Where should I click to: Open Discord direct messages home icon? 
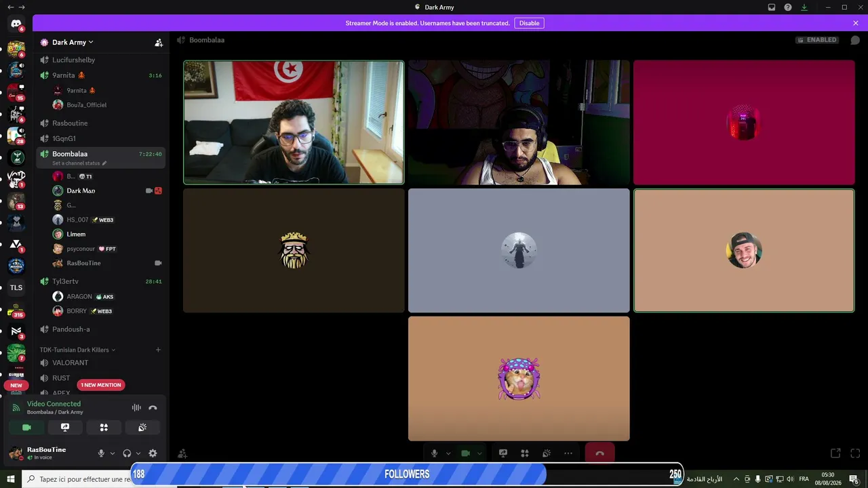point(16,24)
